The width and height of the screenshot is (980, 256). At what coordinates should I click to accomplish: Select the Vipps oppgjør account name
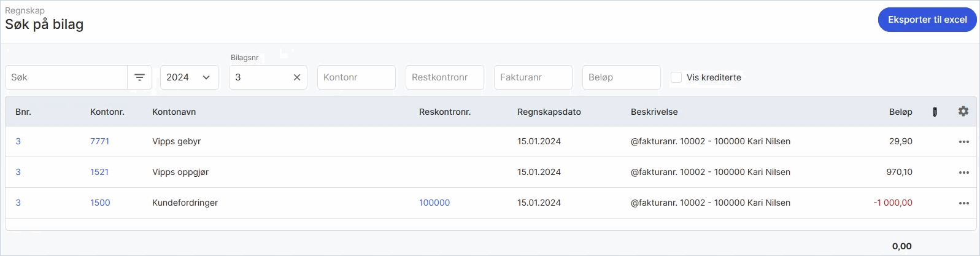pyautogui.click(x=180, y=172)
